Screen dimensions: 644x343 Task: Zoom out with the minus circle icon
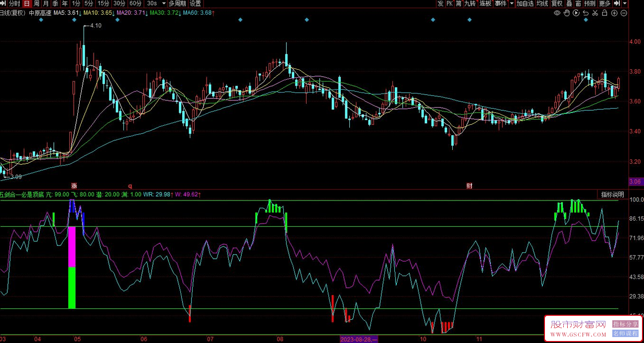pyautogui.click(x=624, y=13)
